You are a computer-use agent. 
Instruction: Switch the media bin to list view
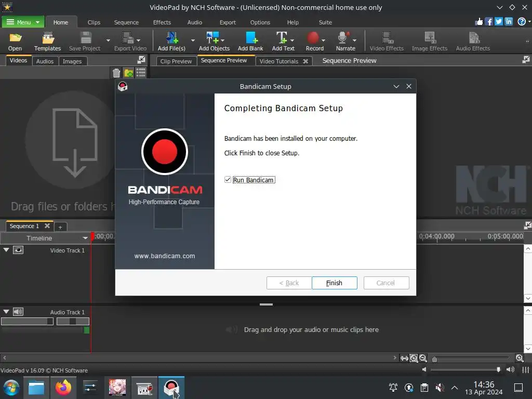coord(141,73)
